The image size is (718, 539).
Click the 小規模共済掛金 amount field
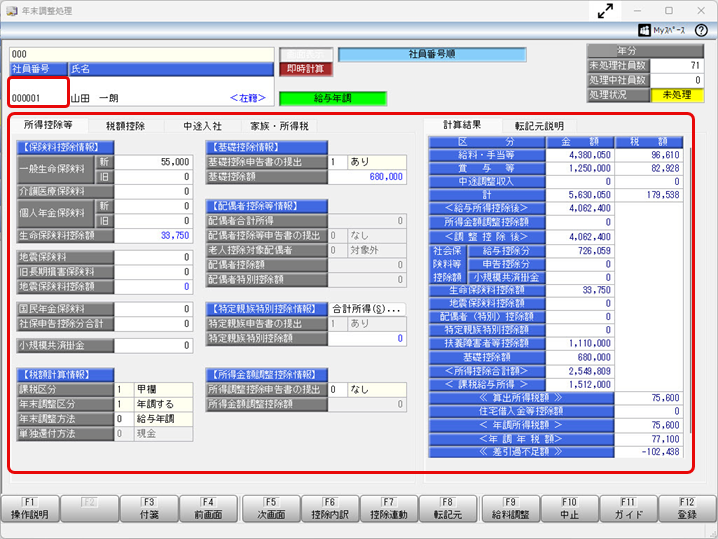click(x=153, y=346)
